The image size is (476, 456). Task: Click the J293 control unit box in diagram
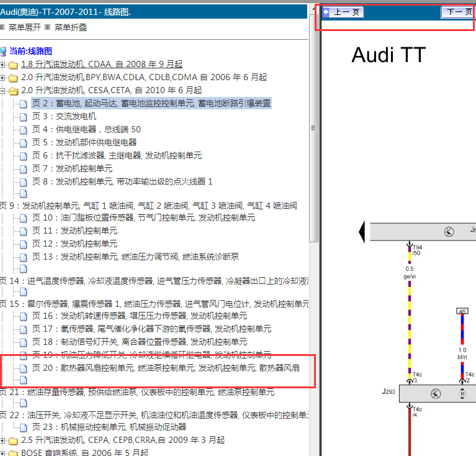point(437,394)
